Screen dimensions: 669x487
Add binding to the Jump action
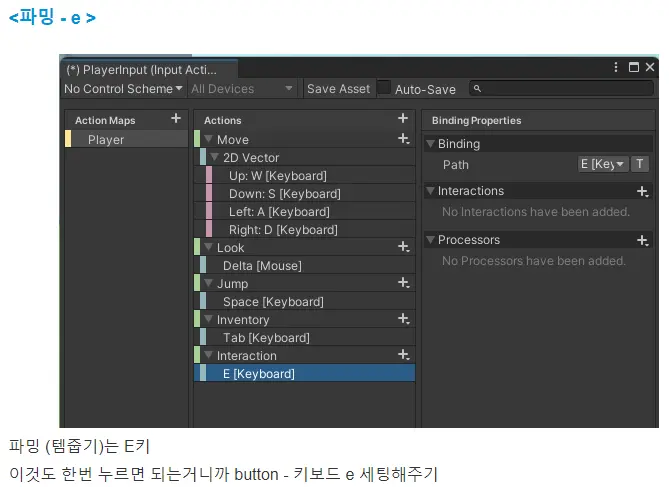tap(404, 283)
